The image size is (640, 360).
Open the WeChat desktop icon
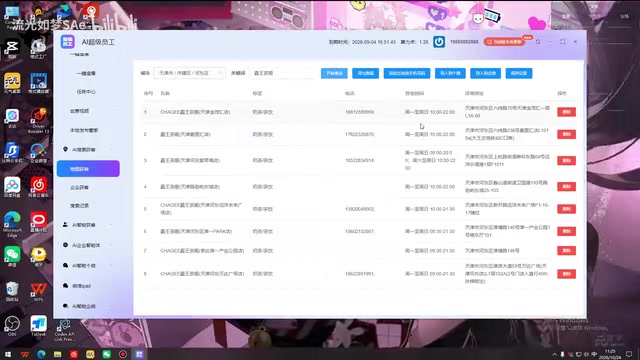click(x=12, y=256)
